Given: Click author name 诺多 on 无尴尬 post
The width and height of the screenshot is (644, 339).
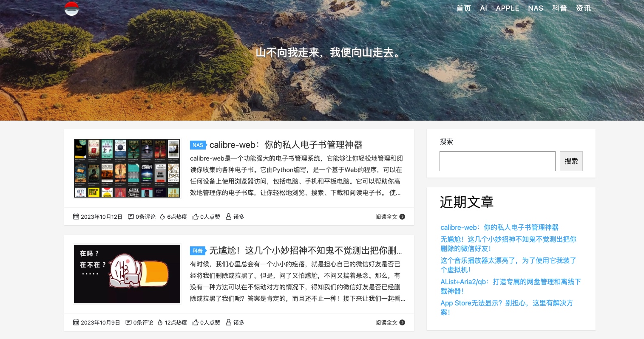Looking at the screenshot, I should point(239,322).
